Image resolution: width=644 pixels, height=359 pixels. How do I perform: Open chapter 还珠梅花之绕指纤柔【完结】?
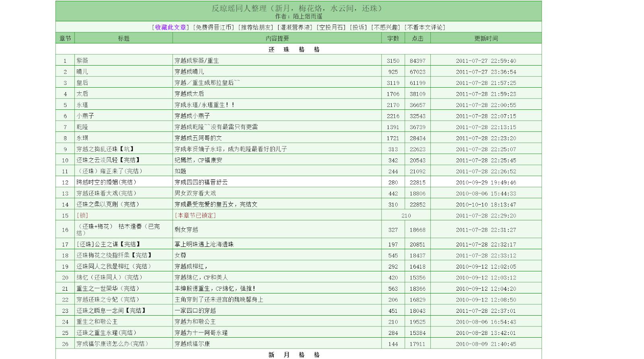[x=114, y=255]
